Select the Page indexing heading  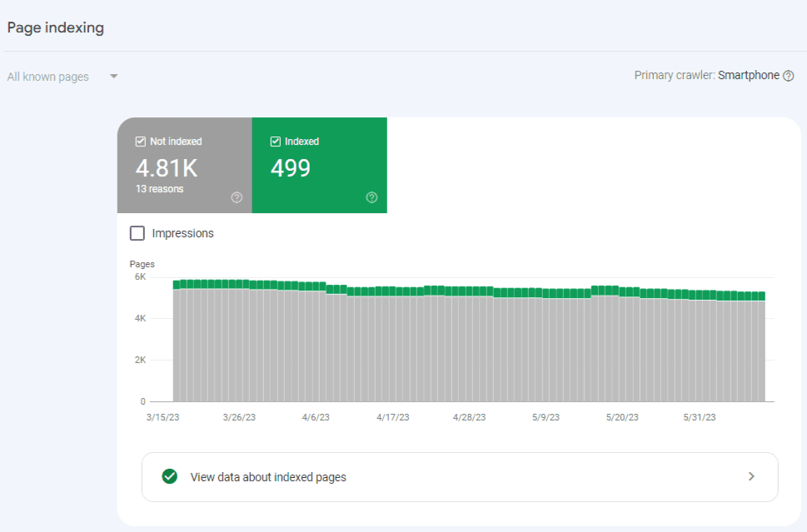55,27
